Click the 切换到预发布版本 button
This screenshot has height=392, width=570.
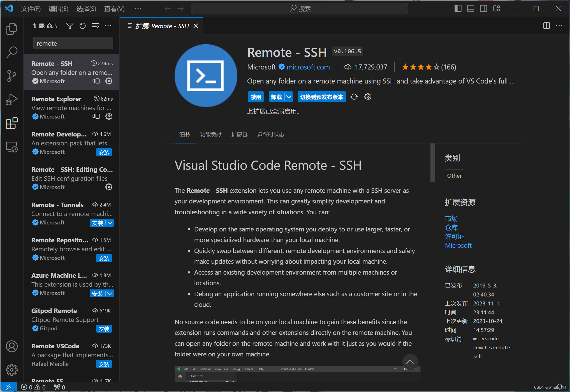tap(321, 97)
